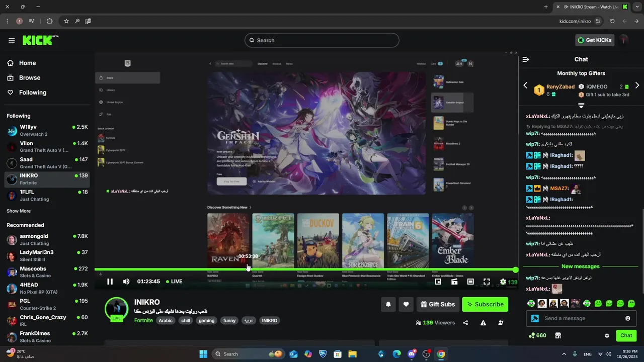Open video player settings gear
This screenshot has height=362, width=644.
click(x=503, y=282)
